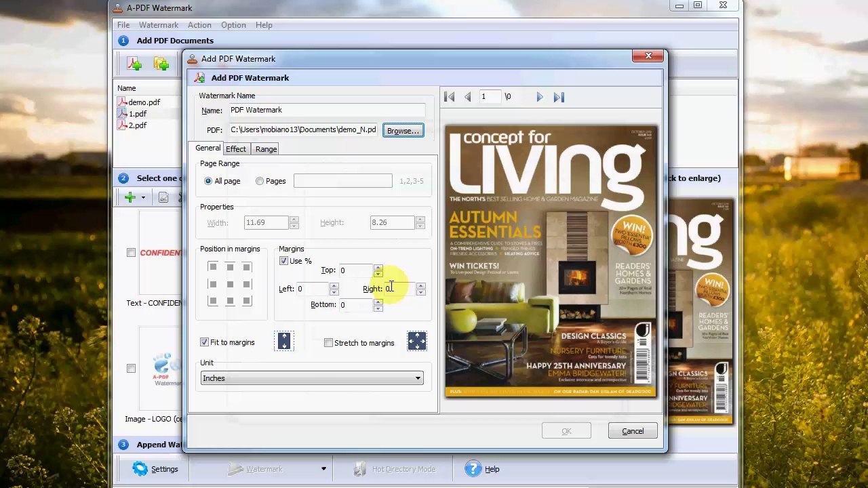Click the PDF path input field

click(x=303, y=129)
